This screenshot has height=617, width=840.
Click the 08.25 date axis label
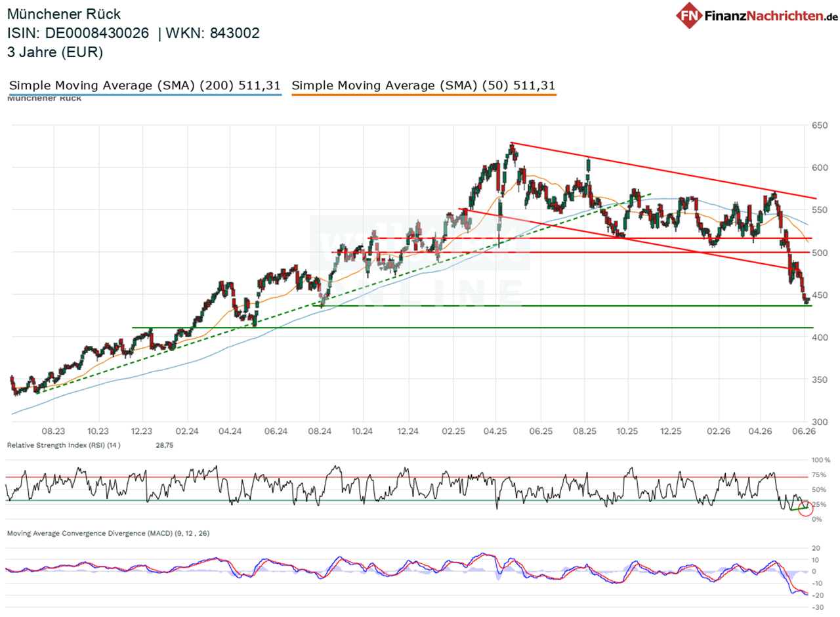(584, 432)
